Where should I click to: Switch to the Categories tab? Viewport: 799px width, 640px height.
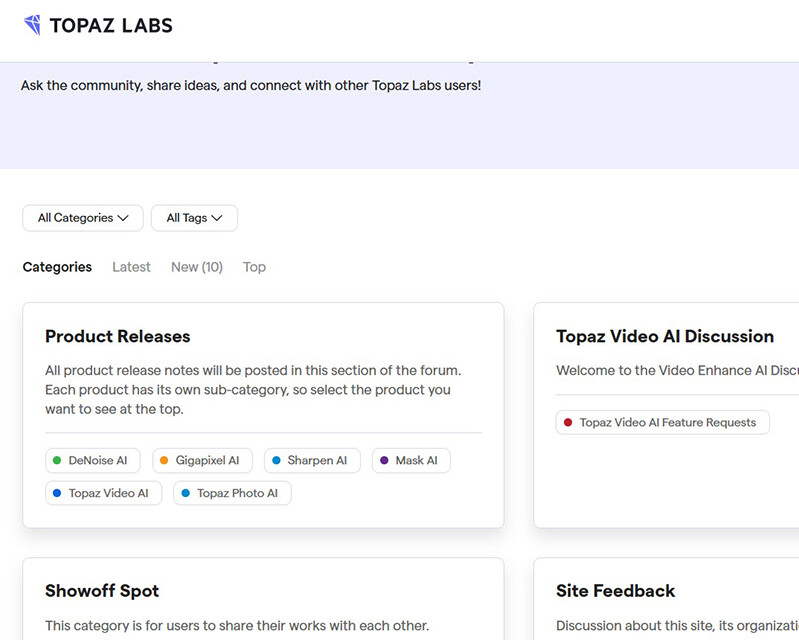pyautogui.click(x=57, y=267)
